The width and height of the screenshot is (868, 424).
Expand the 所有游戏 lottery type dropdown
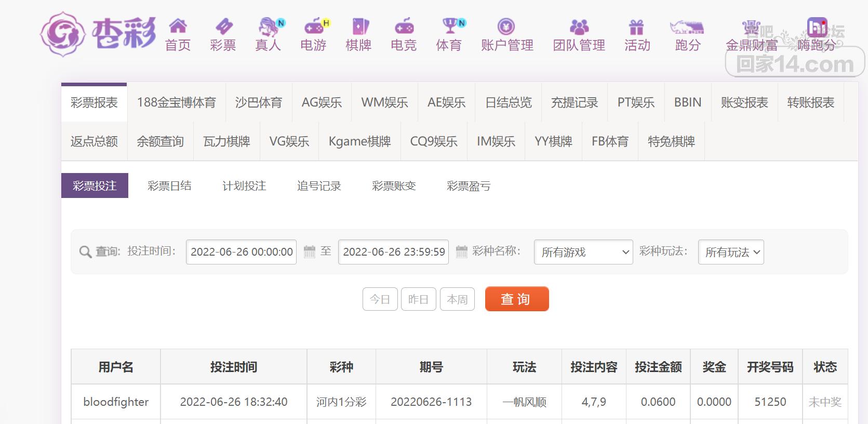583,252
